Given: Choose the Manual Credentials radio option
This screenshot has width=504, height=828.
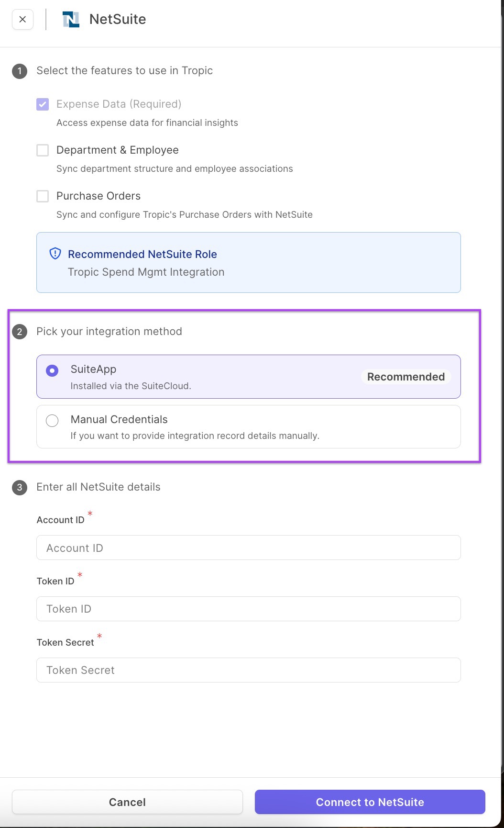Looking at the screenshot, I should tap(52, 421).
